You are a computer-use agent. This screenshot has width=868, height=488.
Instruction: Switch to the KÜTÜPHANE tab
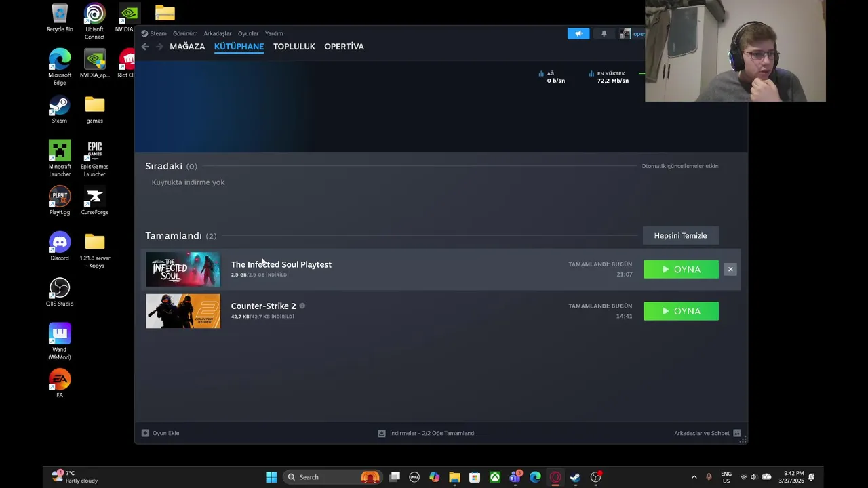(239, 47)
